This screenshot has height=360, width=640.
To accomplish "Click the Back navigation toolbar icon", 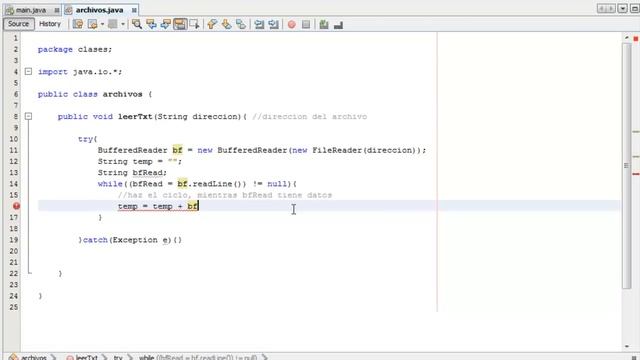I will (93, 24).
